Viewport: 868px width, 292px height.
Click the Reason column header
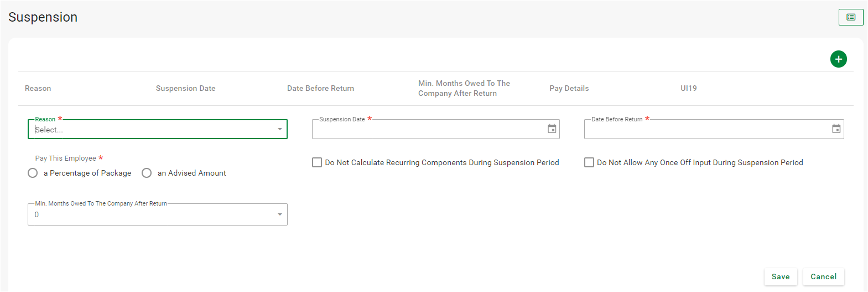tap(38, 88)
